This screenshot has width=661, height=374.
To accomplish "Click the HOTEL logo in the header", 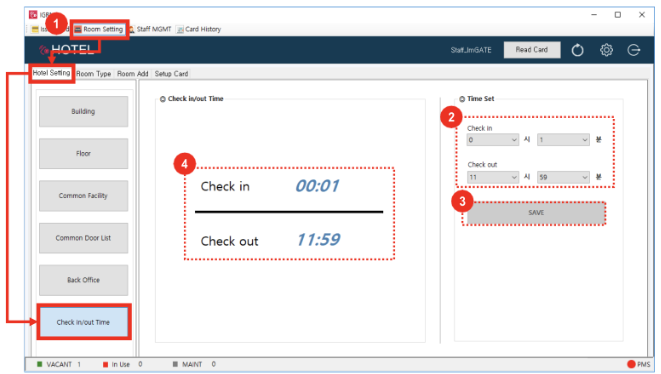I will pos(66,50).
